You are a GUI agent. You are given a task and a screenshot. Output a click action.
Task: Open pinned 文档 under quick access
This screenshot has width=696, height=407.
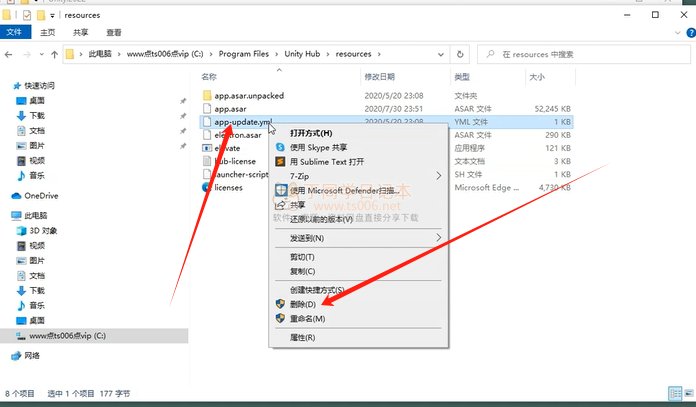[37, 130]
